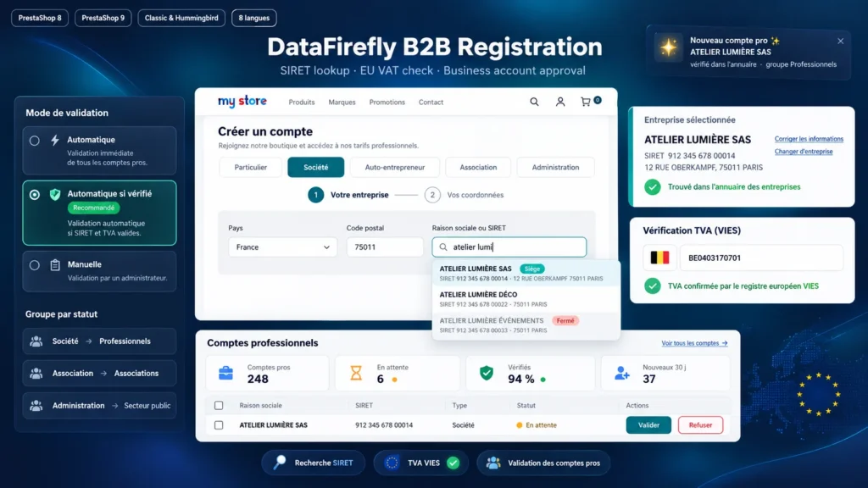The image size is (868, 488).
Task: Choose ATELIER LUMIÈRE ÉVÉNEMENTS closed suggestion
Action: [x=526, y=325]
